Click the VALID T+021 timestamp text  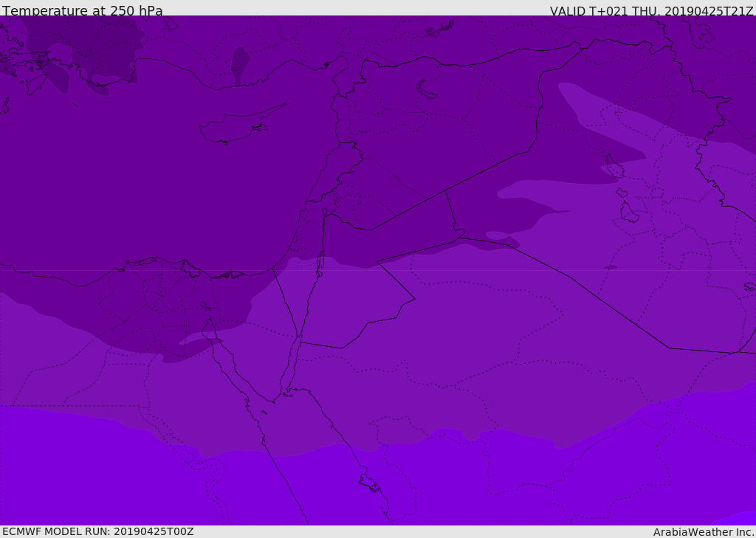coord(651,11)
